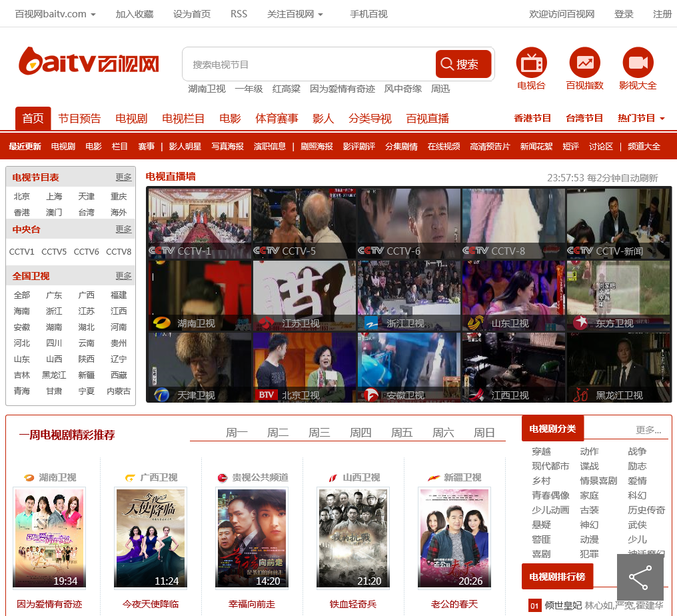677x616 pixels.
Task: Click the RSS link
Action: [x=239, y=14]
